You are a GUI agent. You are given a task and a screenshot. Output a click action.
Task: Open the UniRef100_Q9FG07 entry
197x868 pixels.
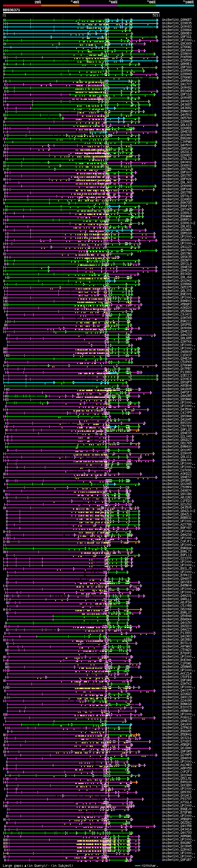pos(177,172)
